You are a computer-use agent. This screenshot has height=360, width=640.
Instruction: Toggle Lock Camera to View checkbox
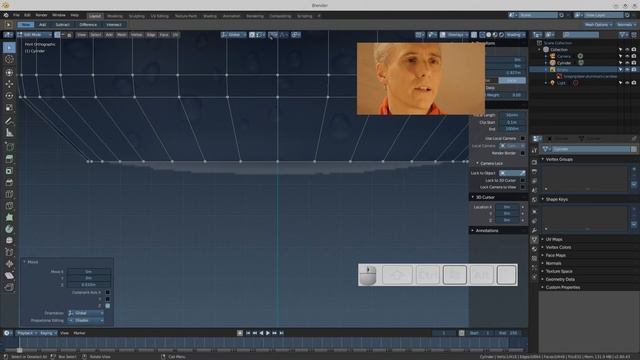522,187
